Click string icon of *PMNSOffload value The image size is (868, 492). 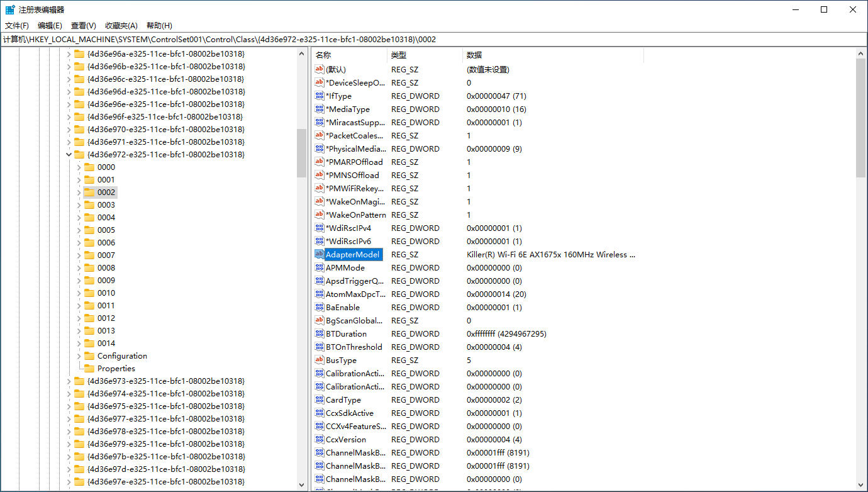pos(320,175)
